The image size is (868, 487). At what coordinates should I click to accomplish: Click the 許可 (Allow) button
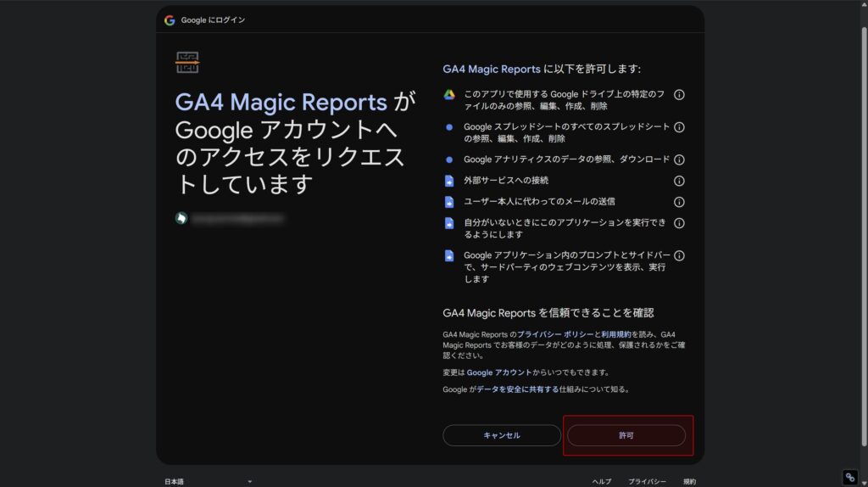pos(626,435)
